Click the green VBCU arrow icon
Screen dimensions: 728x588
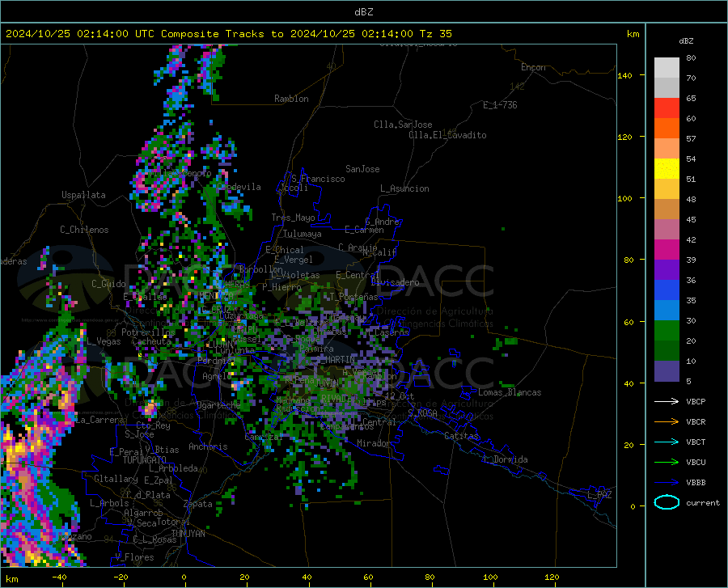tap(667, 463)
